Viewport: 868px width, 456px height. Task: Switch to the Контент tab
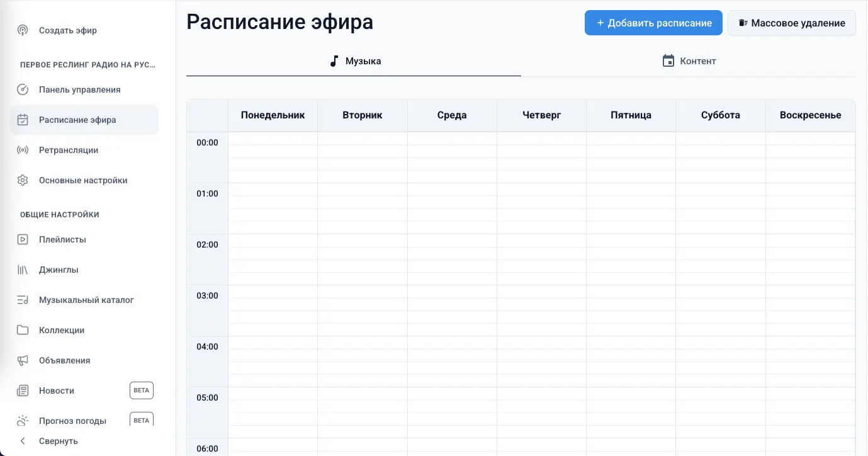tap(689, 60)
